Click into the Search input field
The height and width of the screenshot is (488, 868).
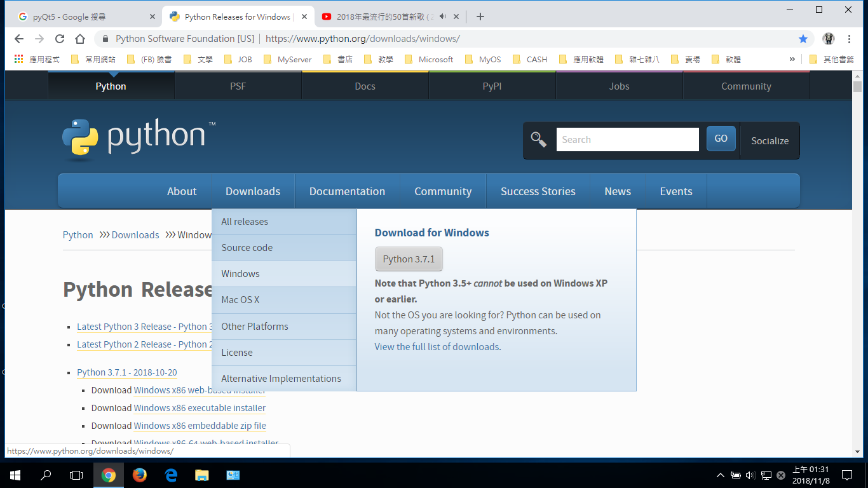tap(627, 140)
